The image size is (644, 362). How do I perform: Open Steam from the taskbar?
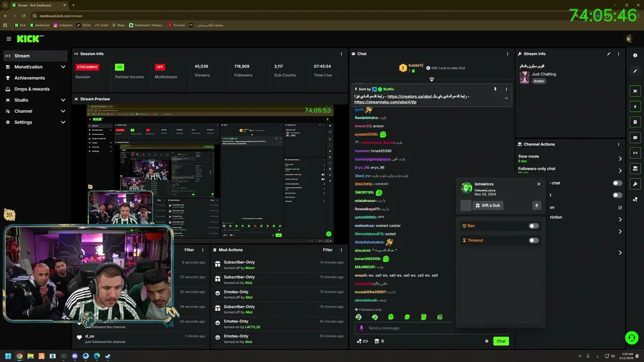pos(107,356)
